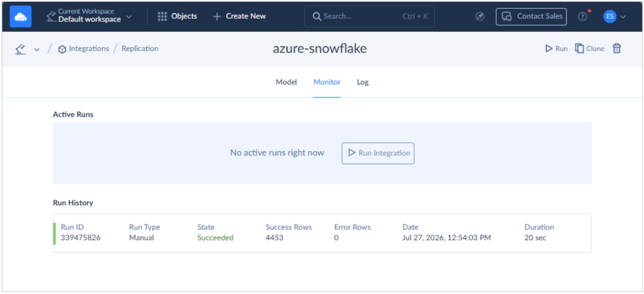Image resolution: width=644 pixels, height=294 pixels.
Task: Click the plus icon in Create New
Action: 217,17
